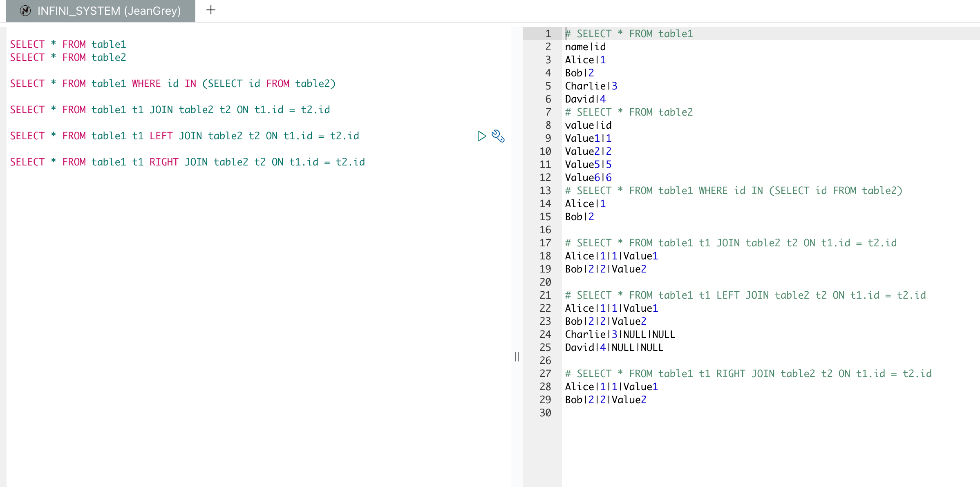Screen dimensions: 980x487
Task: Click the circular N logo in the tab
Action: [x=25, y=11]
